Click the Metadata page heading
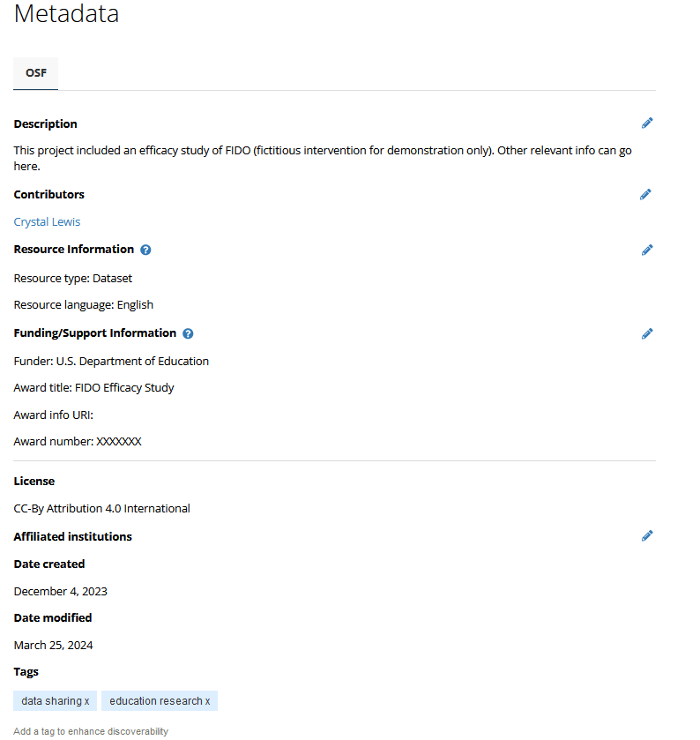This screenshot has width=700, height=740. [x=66, y=14]
